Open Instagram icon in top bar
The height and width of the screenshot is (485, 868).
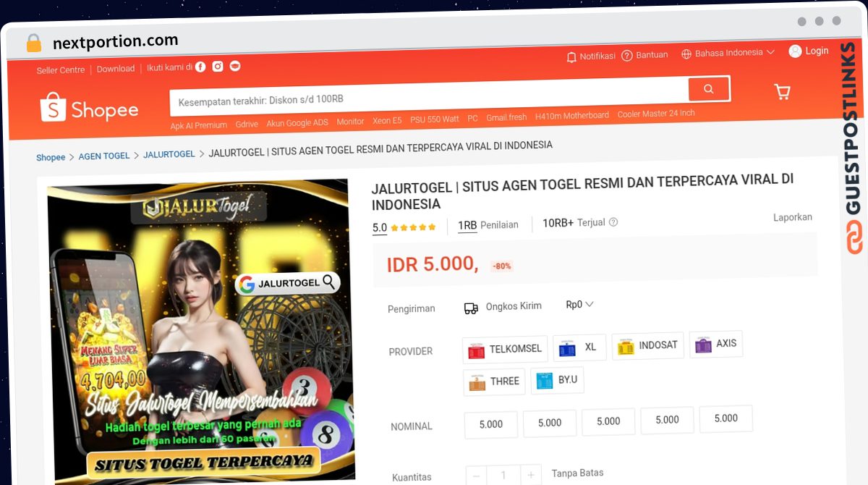218,67
